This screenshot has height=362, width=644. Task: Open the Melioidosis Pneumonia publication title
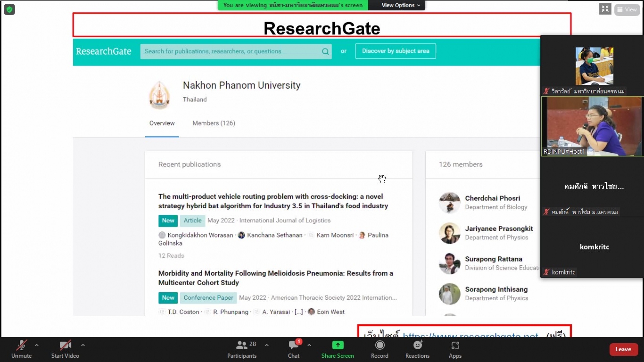[x=276, y=278]
